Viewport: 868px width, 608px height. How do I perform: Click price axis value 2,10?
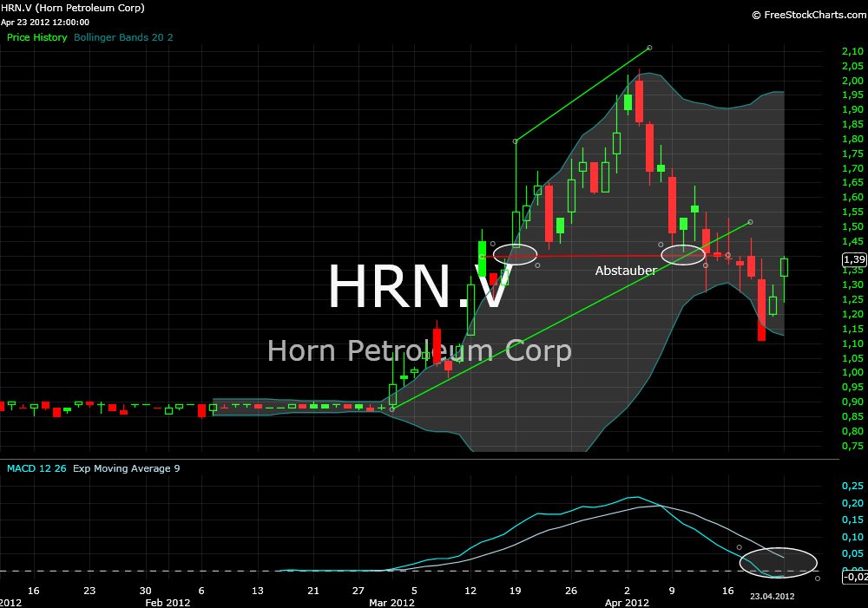click(x=852, y=51)
